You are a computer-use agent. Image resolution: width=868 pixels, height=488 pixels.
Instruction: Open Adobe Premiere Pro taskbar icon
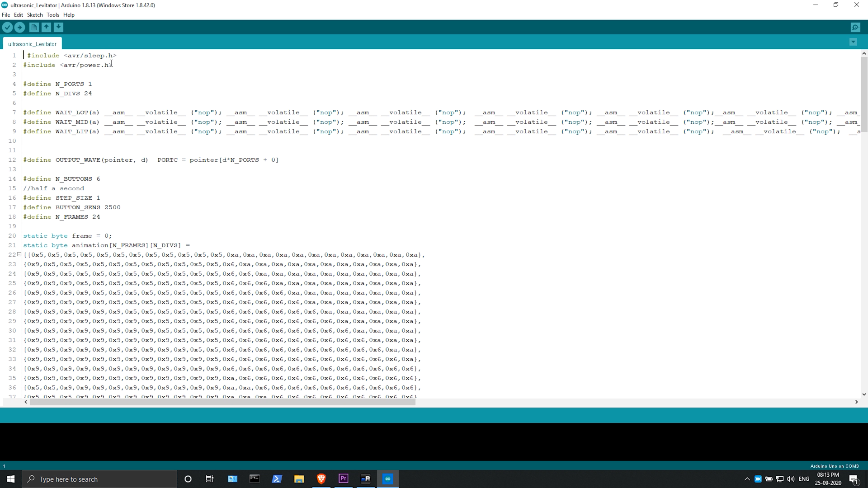(344, 479)
